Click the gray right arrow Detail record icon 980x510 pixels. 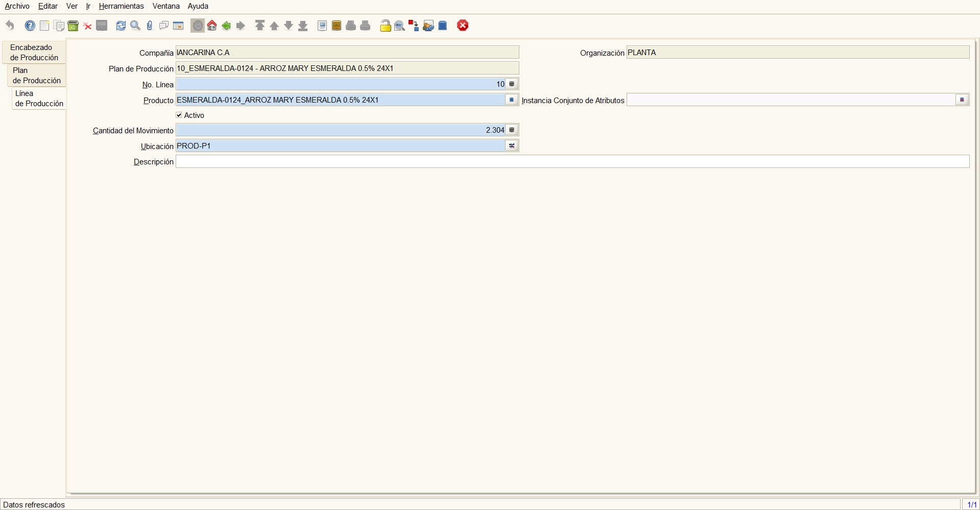coord(241,26)
